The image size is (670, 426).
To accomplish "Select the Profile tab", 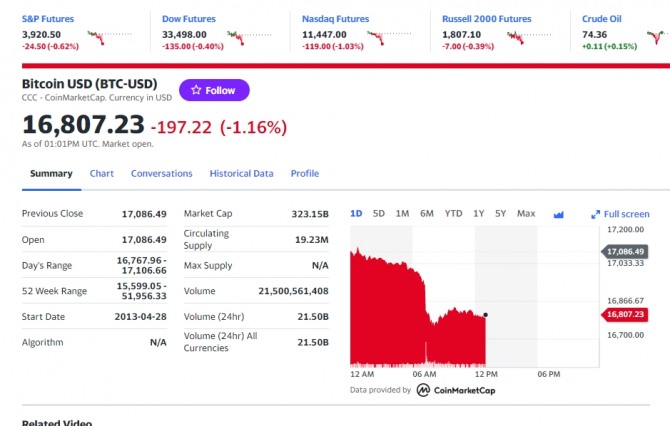I will pyautogui.click(x=305, y=173).
